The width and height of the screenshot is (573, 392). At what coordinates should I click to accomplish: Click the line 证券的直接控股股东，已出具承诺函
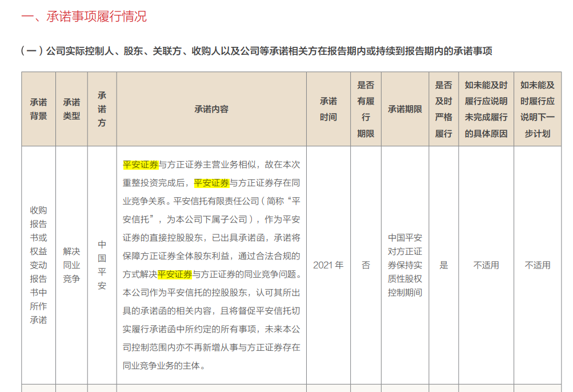pos(211,238)
